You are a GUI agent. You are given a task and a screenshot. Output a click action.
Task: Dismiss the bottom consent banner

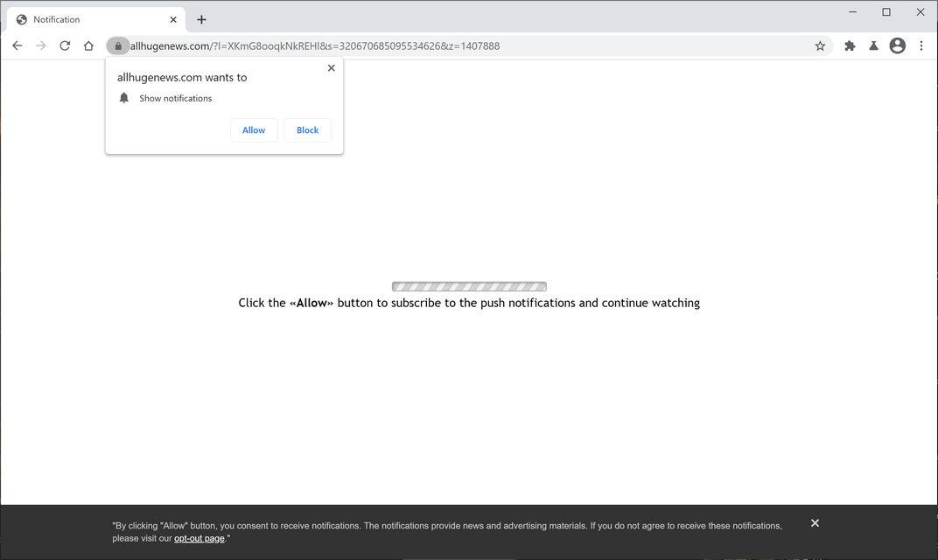coord(814,522)
